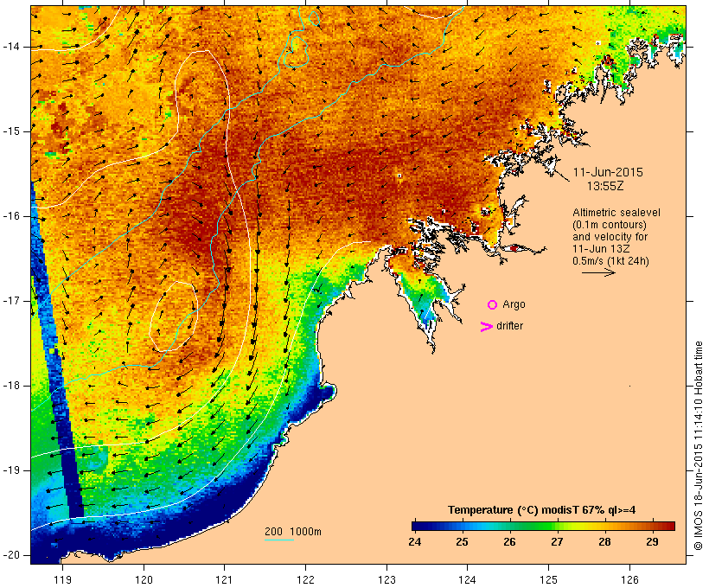Viewport: 709px width, 588px height.
Task: Click the magenta Argo circle symbol
Action: (x=493, y=305)
